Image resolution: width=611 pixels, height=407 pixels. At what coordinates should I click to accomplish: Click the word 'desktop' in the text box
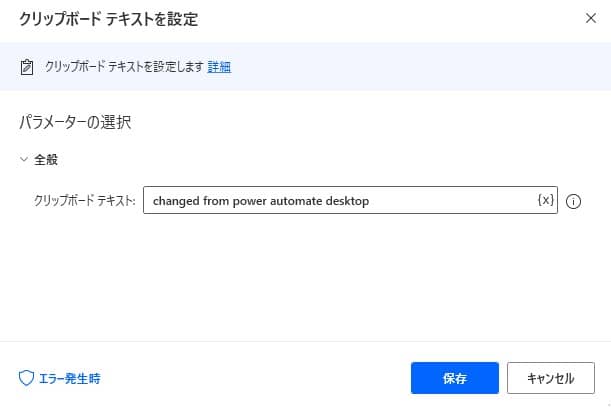tap(348, 201)
